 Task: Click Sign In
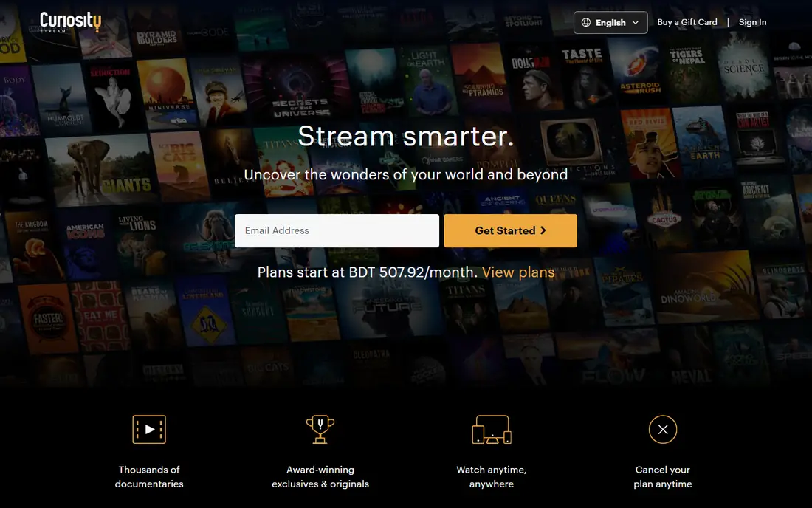click(752, 22)
